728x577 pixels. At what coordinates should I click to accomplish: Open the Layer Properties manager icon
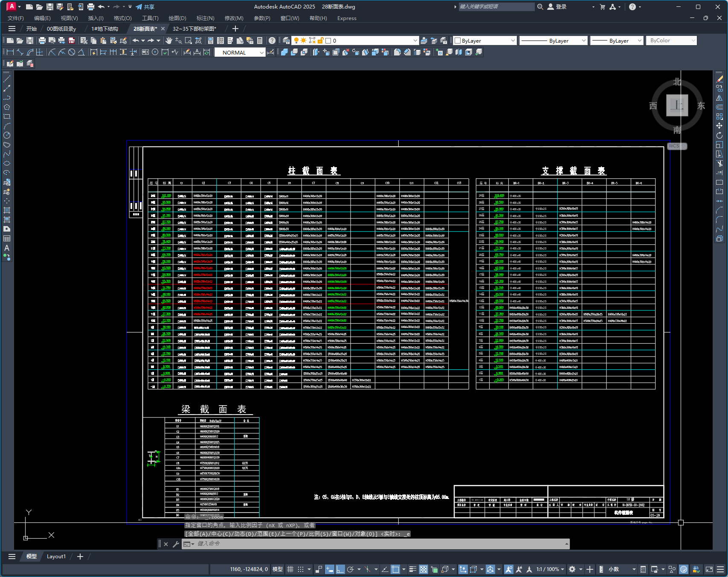tap(286, 41)
